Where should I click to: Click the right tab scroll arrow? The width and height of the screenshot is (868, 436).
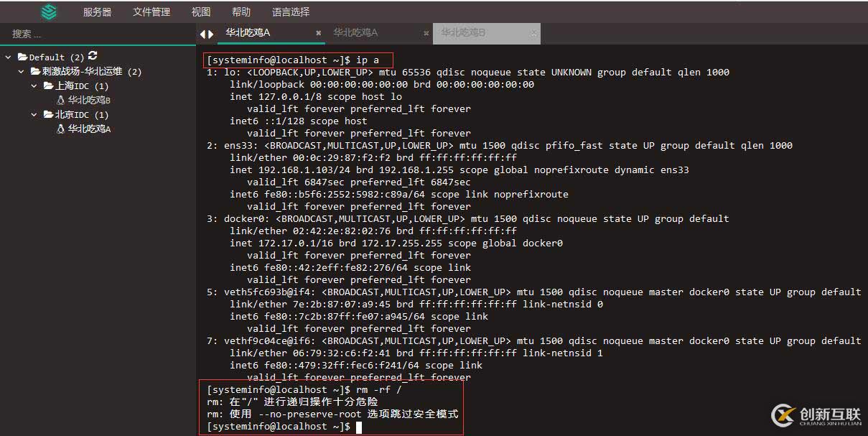point(210,33)
